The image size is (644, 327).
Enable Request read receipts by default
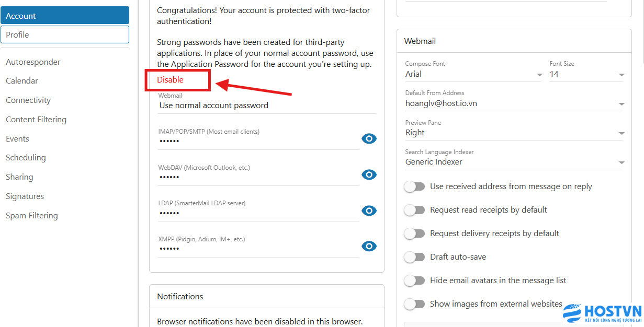(x=414, y=210)
